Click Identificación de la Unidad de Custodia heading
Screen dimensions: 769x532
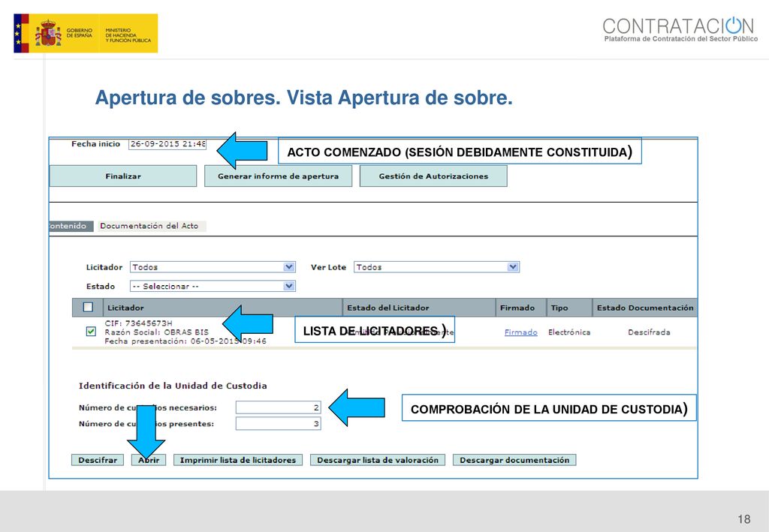click(x=173, y=386)
